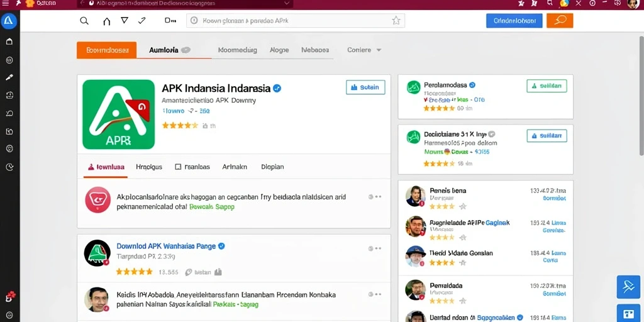Click the pencil icon in the toolbar
This screenshot has height=322, width=644.
[x=142, y=21]
